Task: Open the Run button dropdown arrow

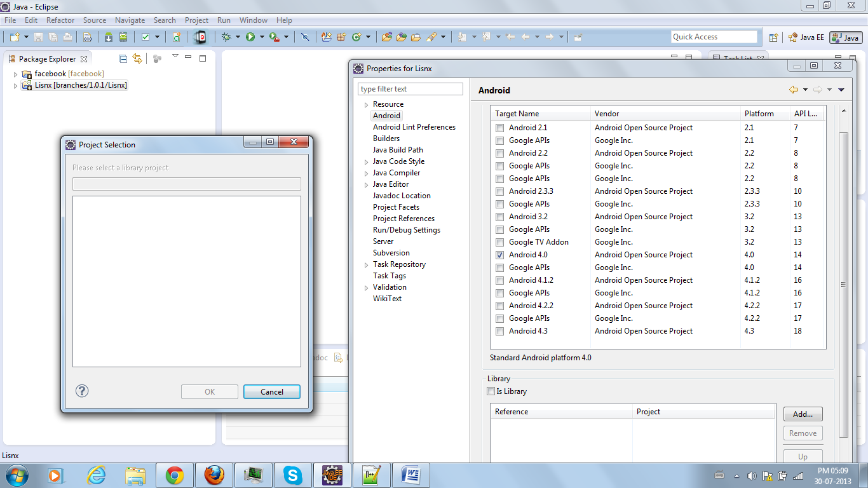Action: [261, 37]
